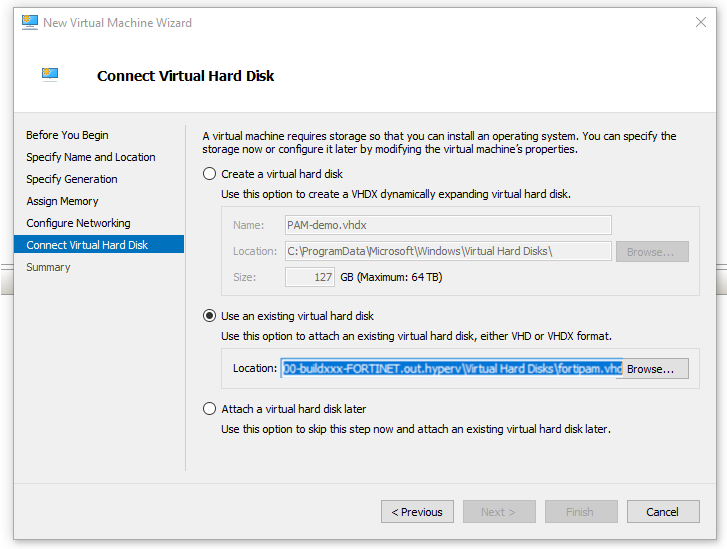Click the PAM-demo.vhdx Name field

click(447, 226)
